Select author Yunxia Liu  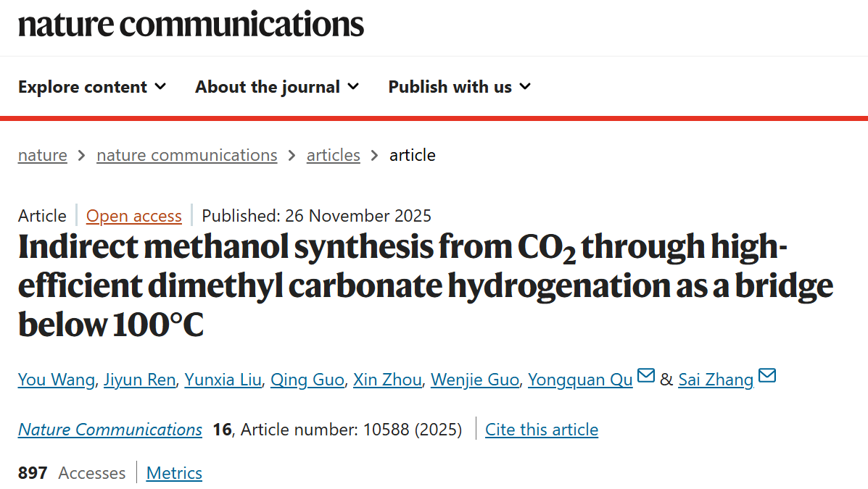pos(223,380)
